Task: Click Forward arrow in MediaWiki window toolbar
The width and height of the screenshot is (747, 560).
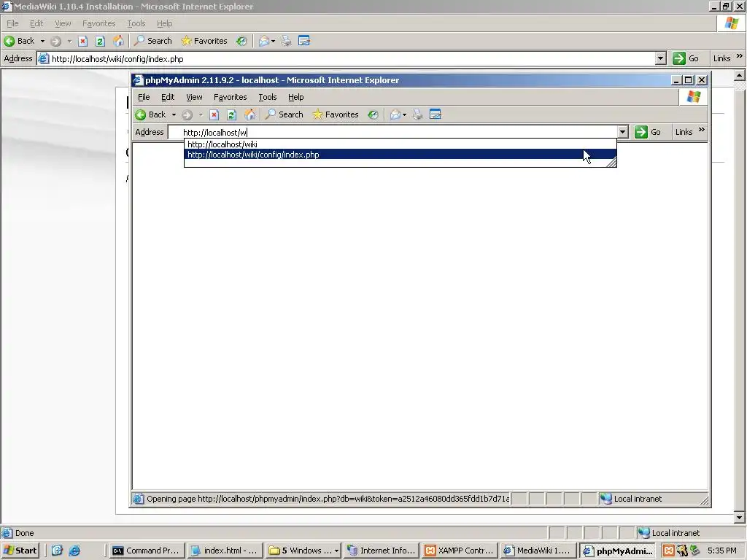Action: click(x=55, y=41)
